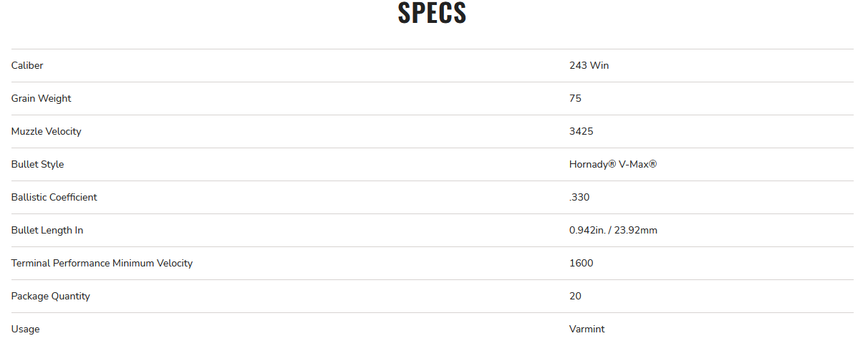868x351 pixels.
Task: Select the grain weight value 75
Action: (x=575, y=98)
